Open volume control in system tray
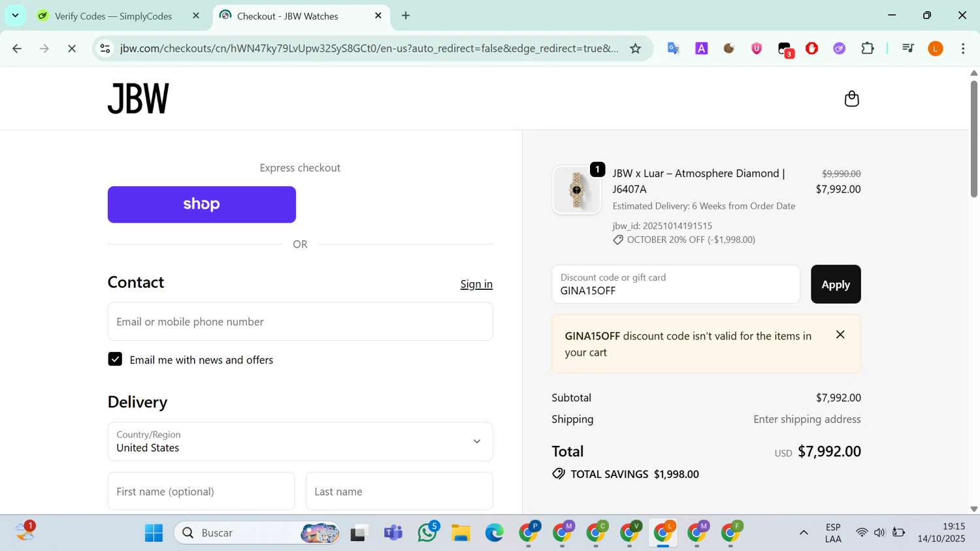Image resolution: width=980 pixels, height=551 pixels. coord(879,533)
